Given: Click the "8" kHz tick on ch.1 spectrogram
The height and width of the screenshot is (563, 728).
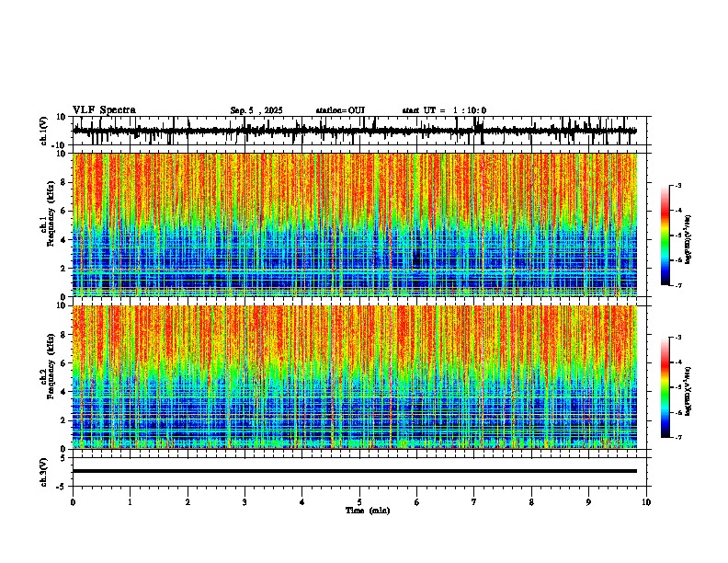Looking at the screenshot, I should pyautogui.click(x=63, y=182).
